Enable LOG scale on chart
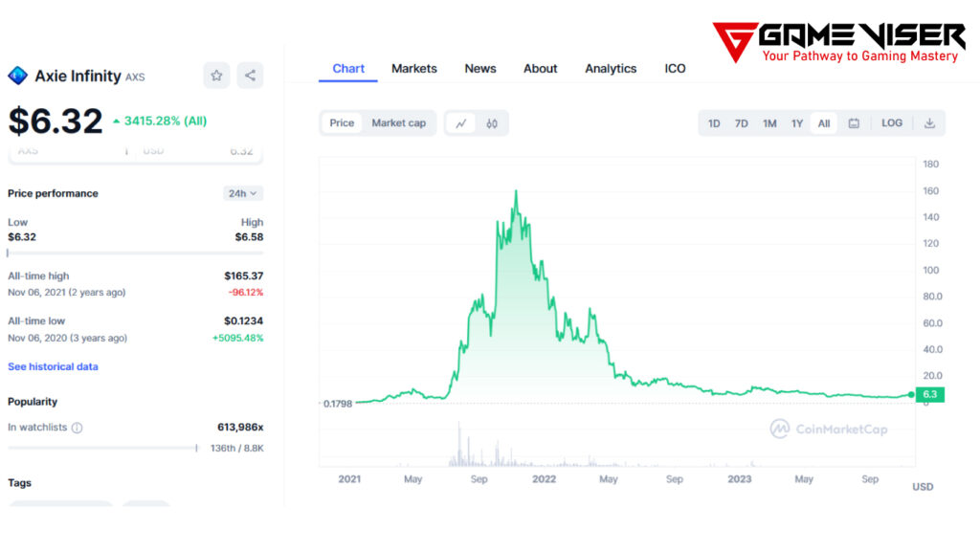The height and width of the screenshot is (551, 980). [x=892, y=123]
